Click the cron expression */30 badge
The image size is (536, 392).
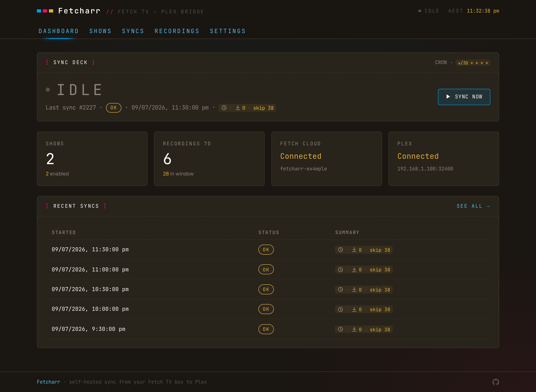tap(473, 63)
